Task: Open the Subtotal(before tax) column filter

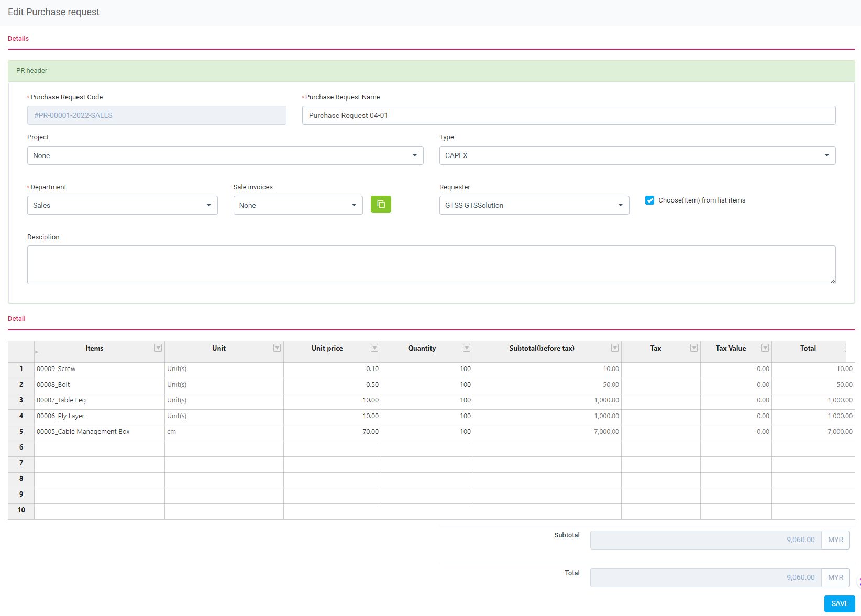Action: point(614,348)
